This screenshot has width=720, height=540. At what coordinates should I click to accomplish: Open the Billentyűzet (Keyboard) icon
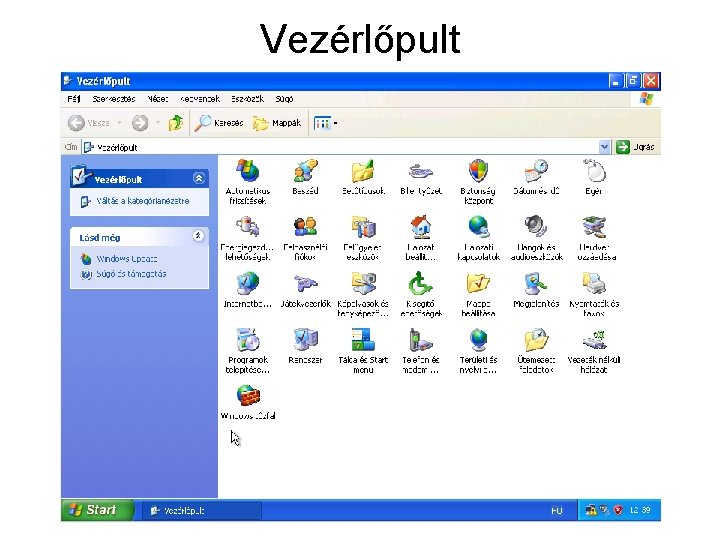click(x=421, y=172)
